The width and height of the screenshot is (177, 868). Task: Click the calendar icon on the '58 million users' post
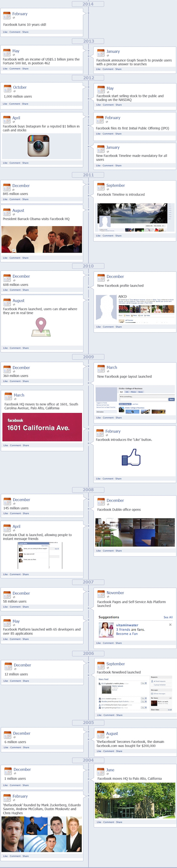pyautogui.click(x=7, y=595)
